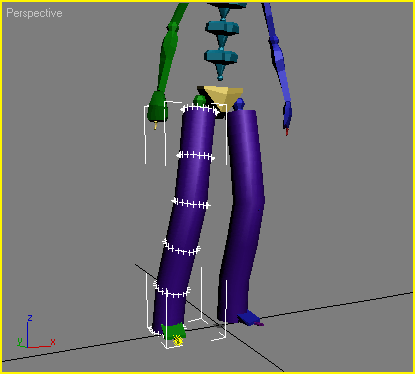Click the XYZ world axis tripod
415x374 pixels.
[x=35, y=332]
